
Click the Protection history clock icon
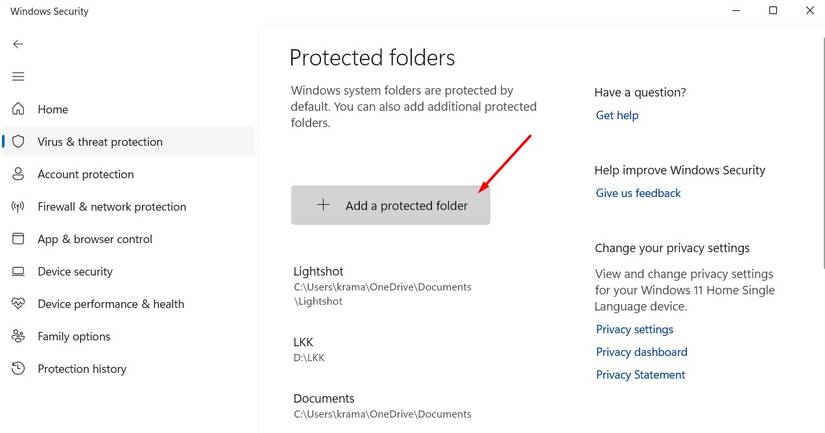point(18,369)
